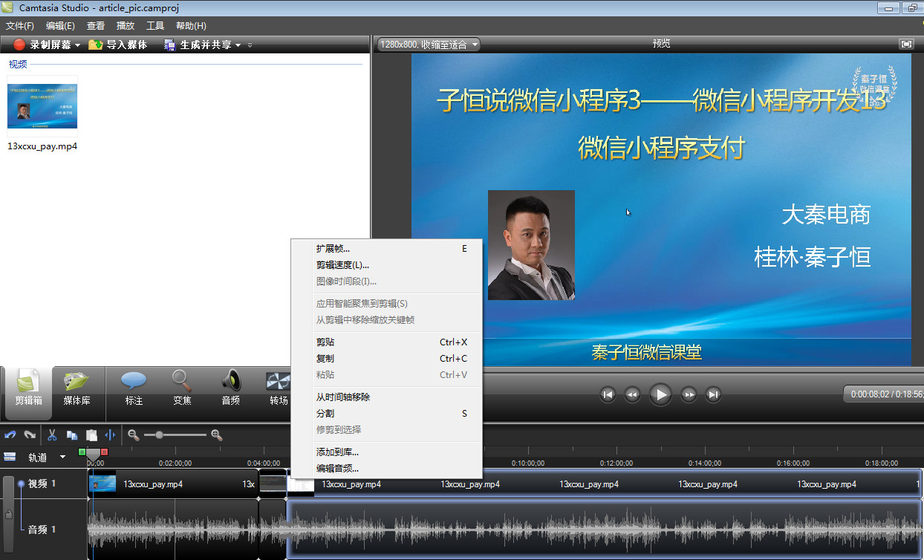924x560 pixels.
Task: Toggle full screen preview icon
Action: [x=906, y=44]
